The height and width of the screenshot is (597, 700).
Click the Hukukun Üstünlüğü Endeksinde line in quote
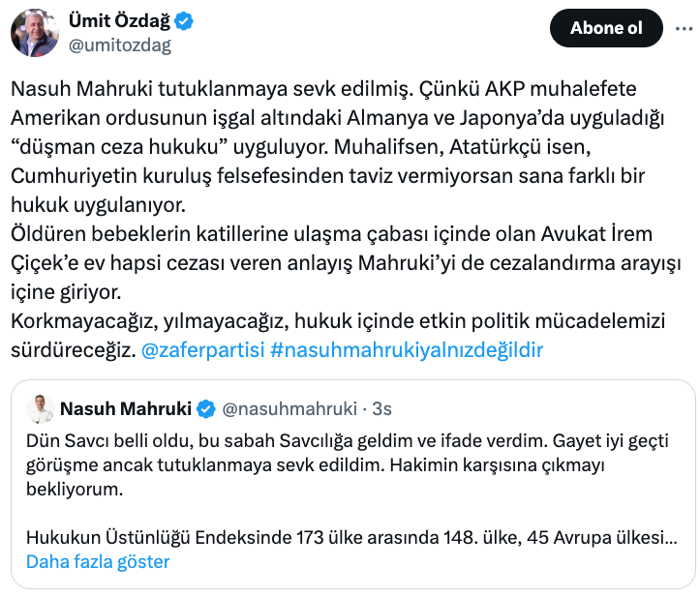tap(352, 538)
